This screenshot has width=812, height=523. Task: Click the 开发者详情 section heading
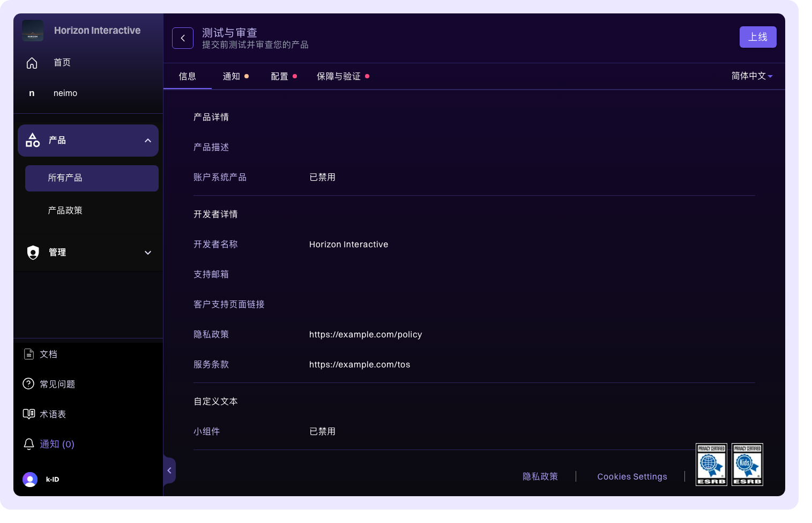(215, 214)
